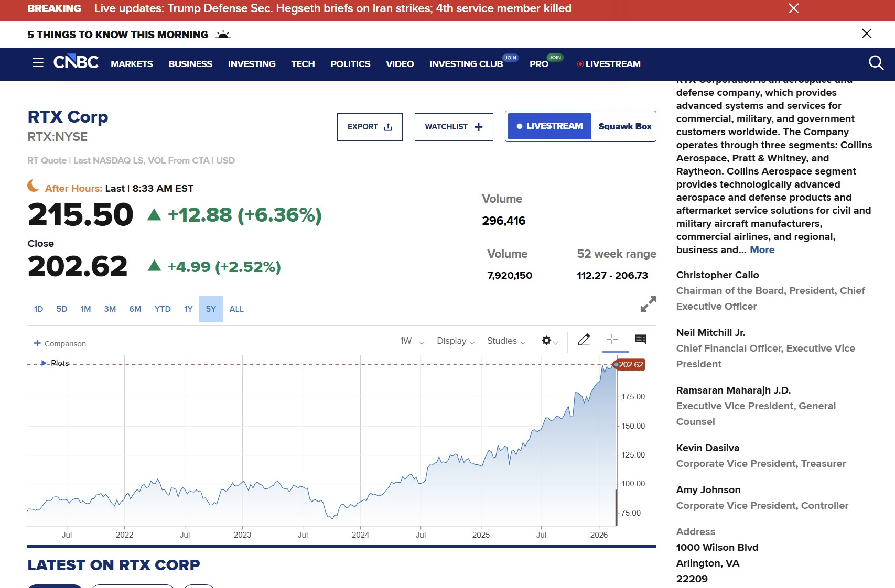The width and height of the screenshot is (895, 588).
Task: Select the 1Y chart range
Action: coord(188,309)
